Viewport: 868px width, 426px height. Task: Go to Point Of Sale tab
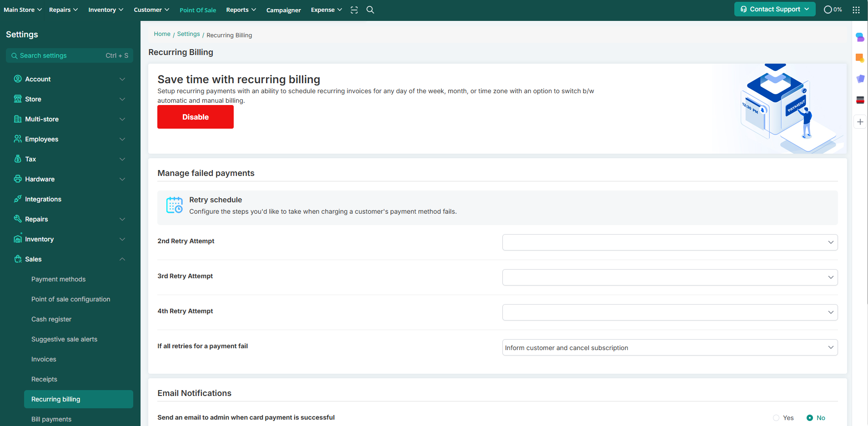pos(198,10)
